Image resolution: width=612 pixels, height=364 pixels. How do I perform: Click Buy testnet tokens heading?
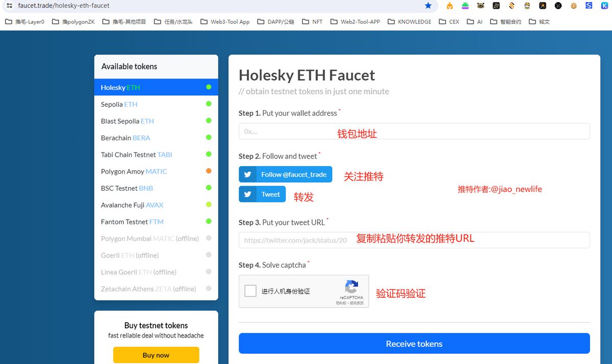tap(156, 325)
